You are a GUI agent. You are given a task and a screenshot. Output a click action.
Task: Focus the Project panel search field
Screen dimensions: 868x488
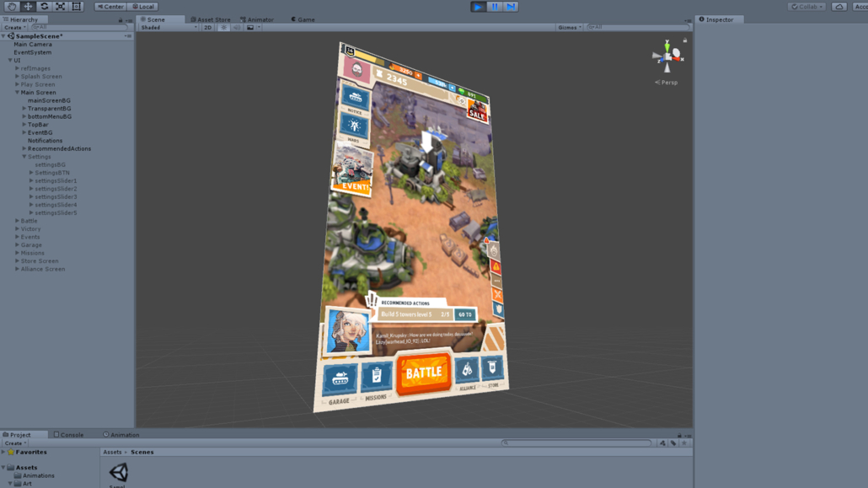click(576, 443)
